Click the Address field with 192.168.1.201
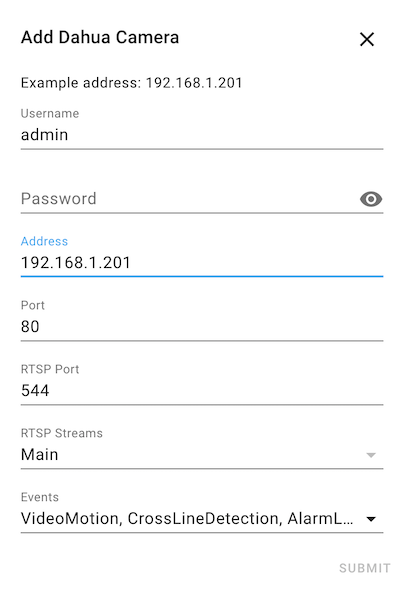400x589 pixels. (x=202, y=256)
